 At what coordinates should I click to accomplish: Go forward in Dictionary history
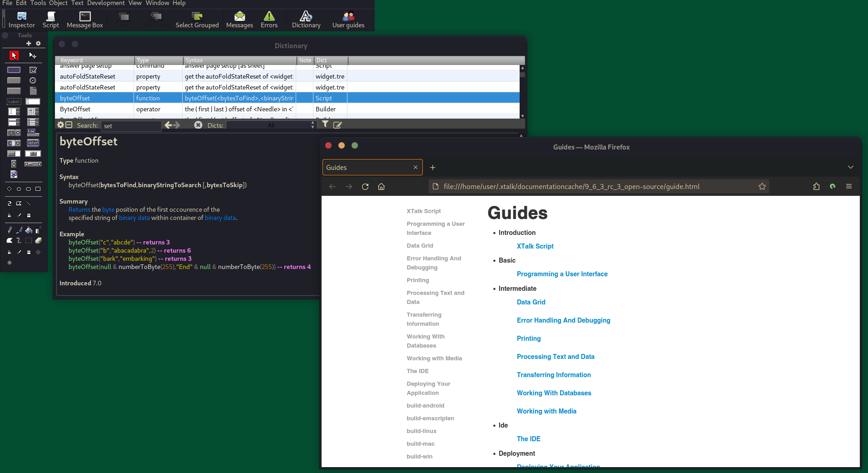tap(177, 125)
